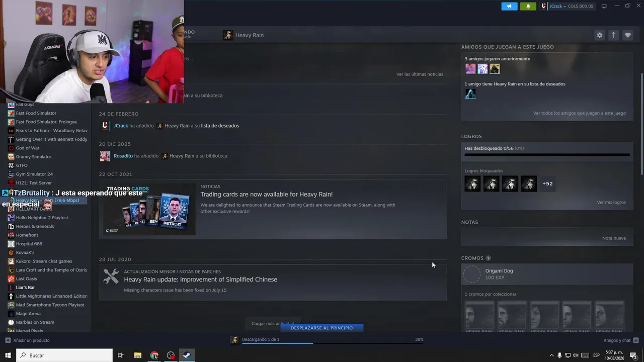The width and height of the screenshot is (644, 362).
Task: Add Heavy Rain to favorites heart icon
Action: click(627, 35)
